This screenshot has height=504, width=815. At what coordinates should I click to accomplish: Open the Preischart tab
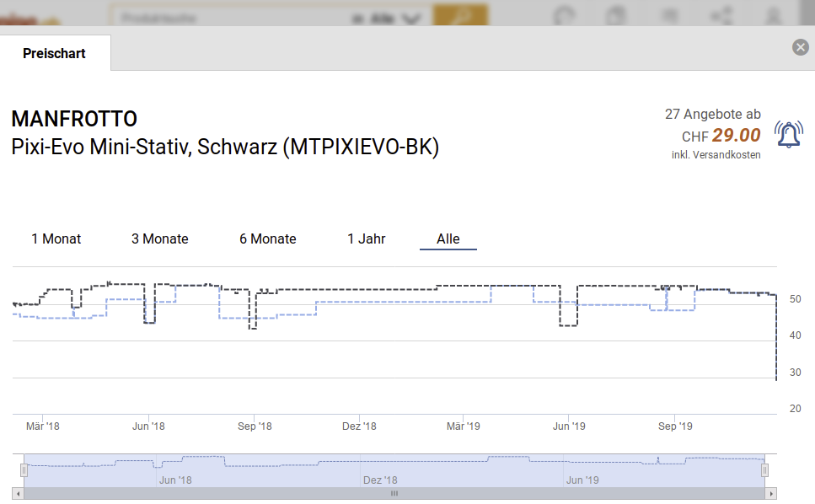tap(55, 53)
